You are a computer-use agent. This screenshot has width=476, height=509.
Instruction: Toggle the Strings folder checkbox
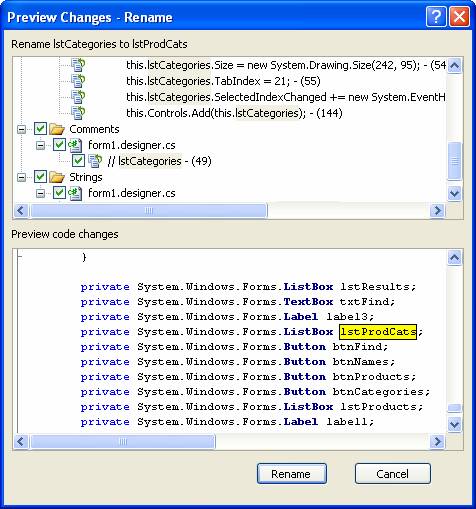[41, 177]
